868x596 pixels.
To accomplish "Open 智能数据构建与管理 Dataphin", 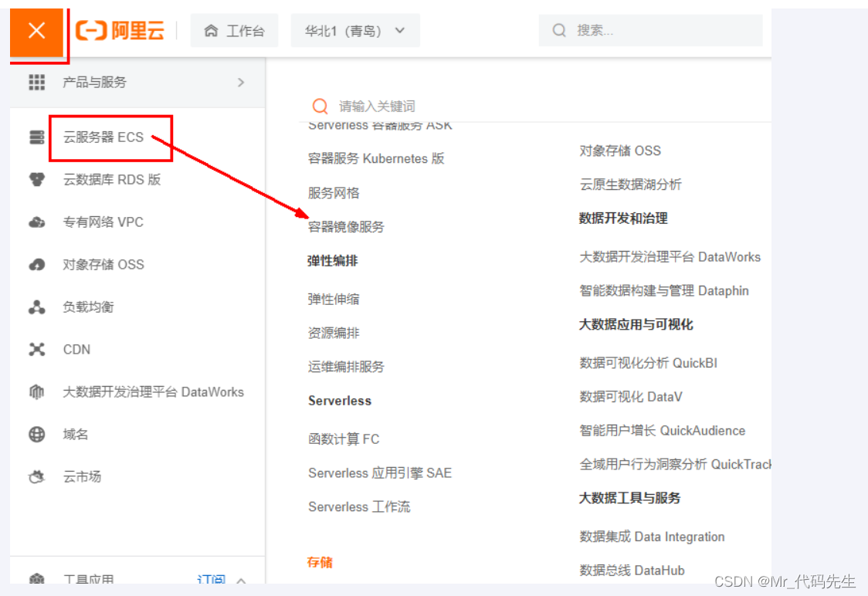I will click(663, 291).
